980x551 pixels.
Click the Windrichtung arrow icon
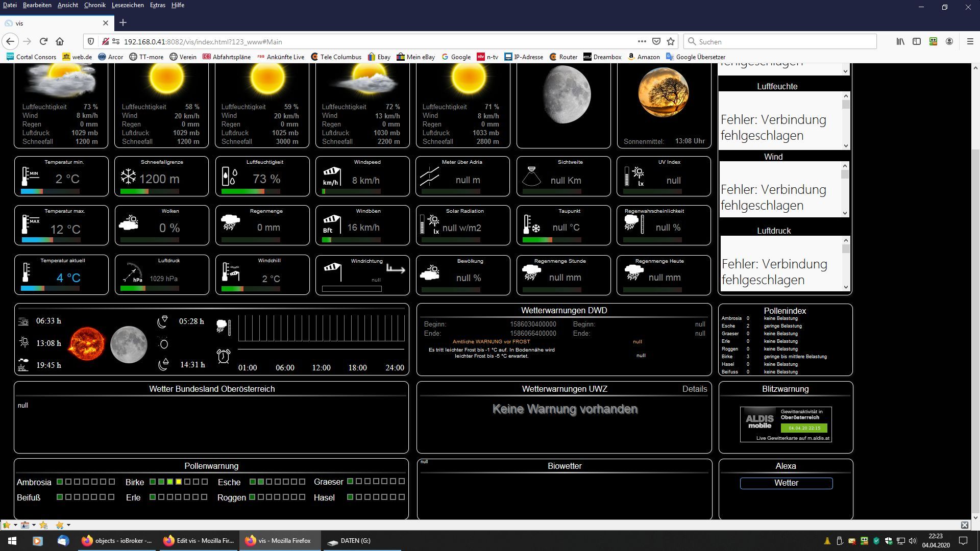click(x=396, y=269)
